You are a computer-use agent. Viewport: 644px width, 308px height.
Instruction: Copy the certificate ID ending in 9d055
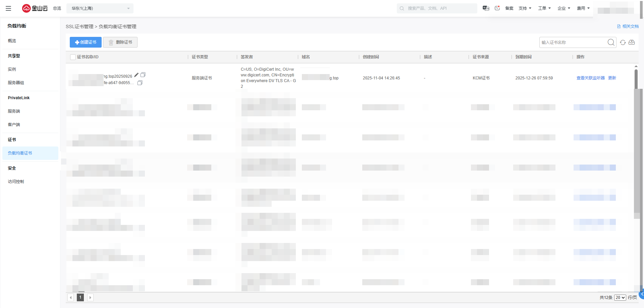(140, 83)
